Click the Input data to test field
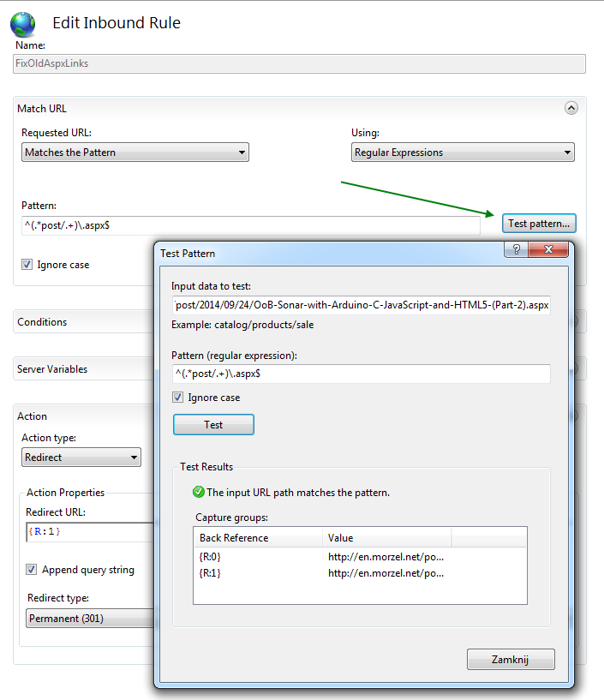This screenshot has height=700, width=604. pyautogui.click(x=361, y=305)
